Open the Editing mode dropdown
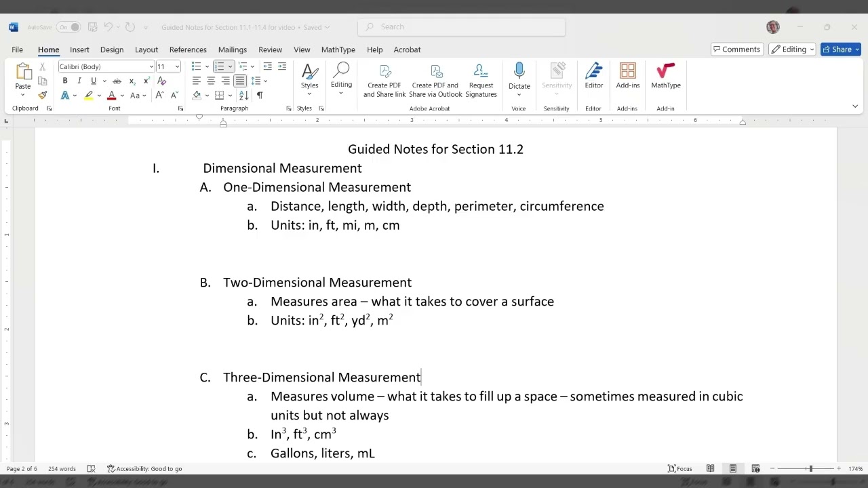This screenshot has height=488, width=868. click(x=793, y=49)
